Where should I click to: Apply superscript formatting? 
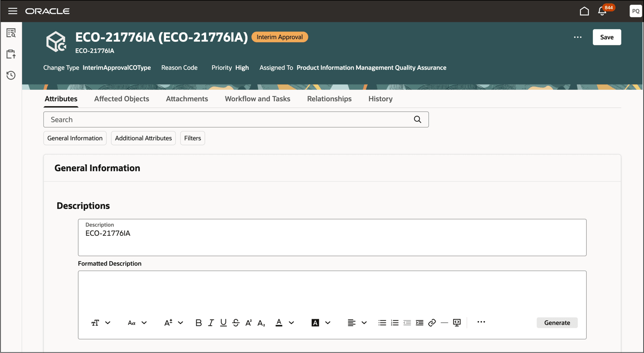pyautogui.click(x=249, y=323)
